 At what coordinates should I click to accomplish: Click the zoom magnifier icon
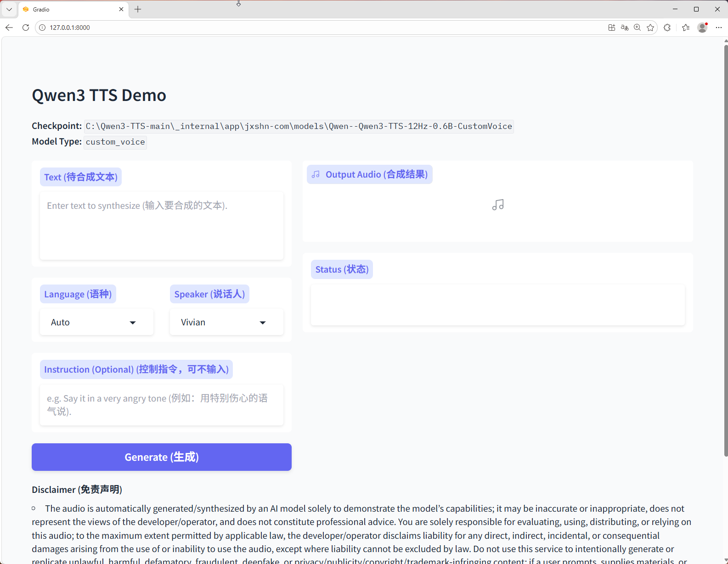pyautogui.click(x=638, y=28)
